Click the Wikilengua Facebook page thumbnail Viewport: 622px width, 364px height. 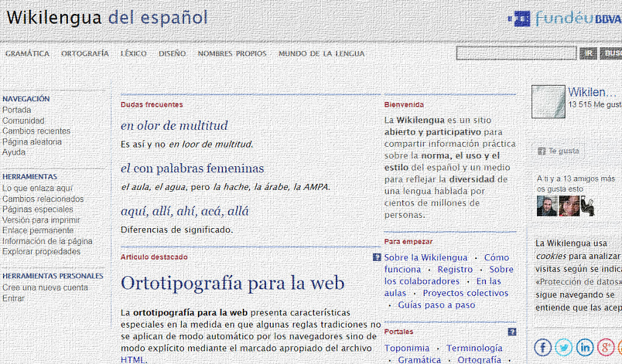549,101
